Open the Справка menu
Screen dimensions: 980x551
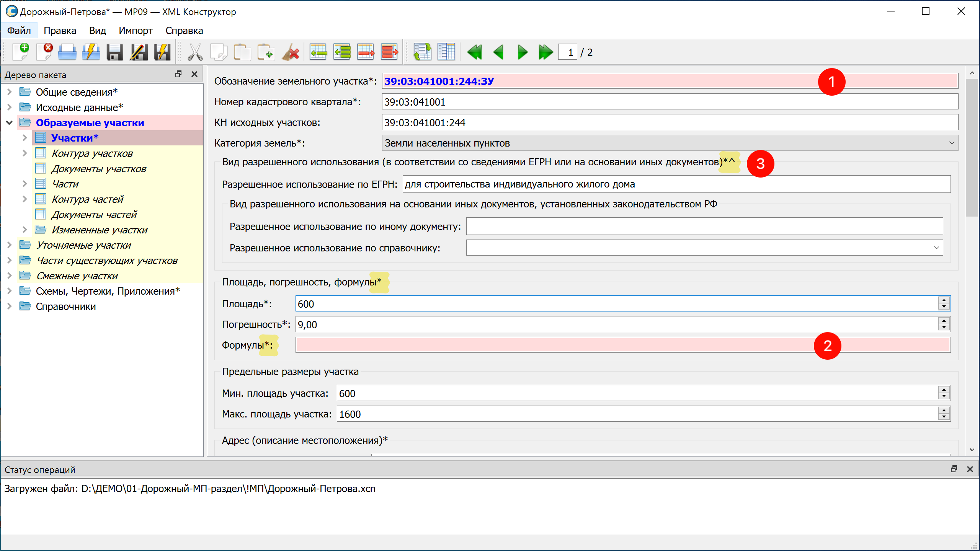coord(184,31)
